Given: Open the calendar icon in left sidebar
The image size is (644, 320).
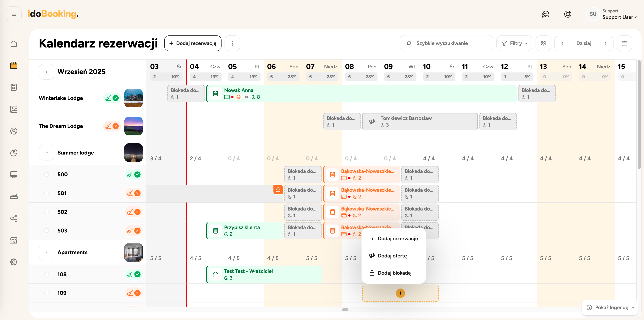Looking at the screenshot, I should 14,66.
